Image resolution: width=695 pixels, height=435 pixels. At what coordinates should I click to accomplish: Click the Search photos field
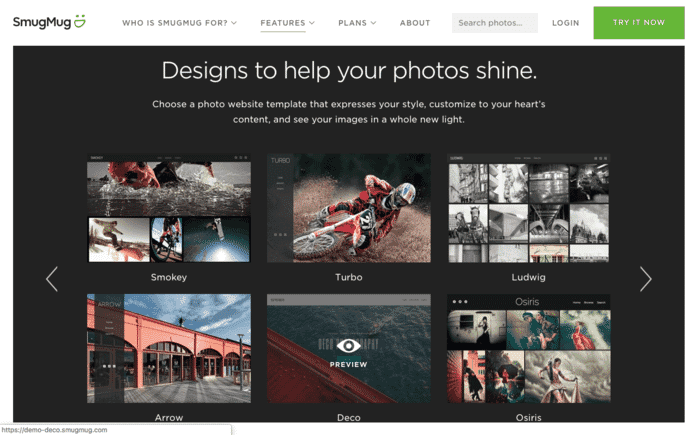point(495,23)
